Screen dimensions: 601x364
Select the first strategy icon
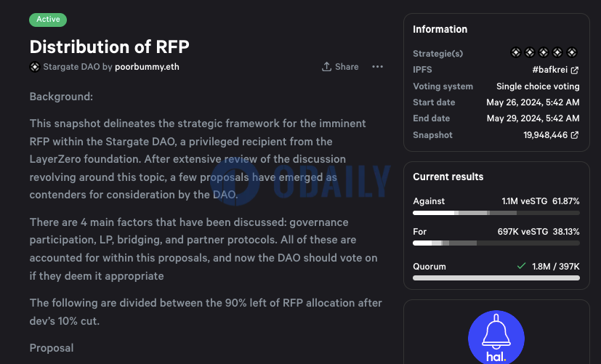pyautogui.click(x=516, y=52)
